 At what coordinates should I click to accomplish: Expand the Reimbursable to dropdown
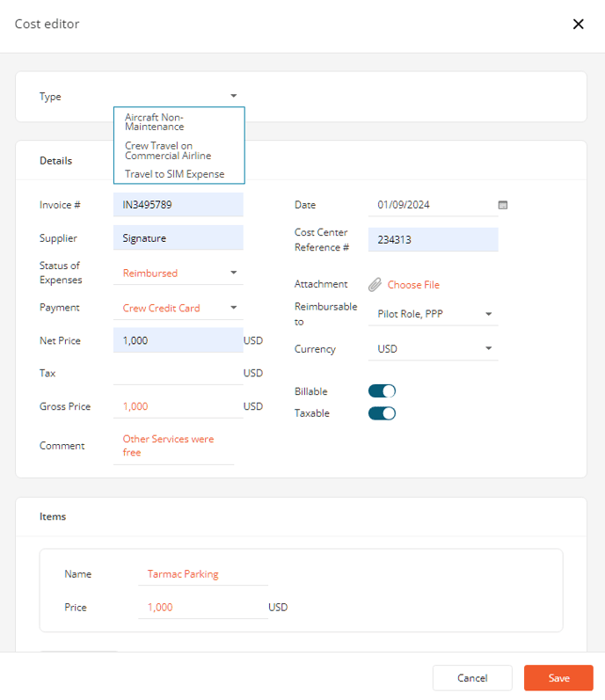pyautogui.click(x=434, y=314)
